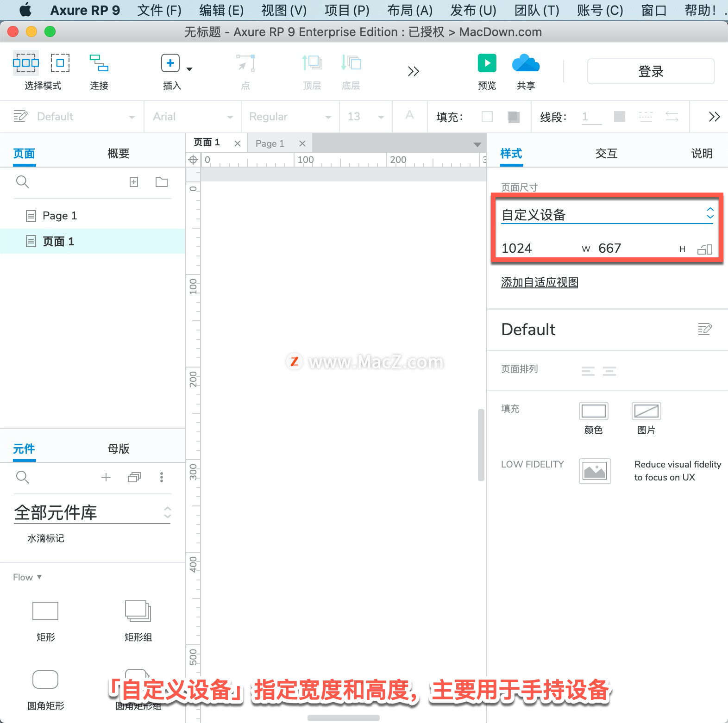Toggle the device orientation icon
This screenshot has height=723, width=728.
tap(705, 249)
